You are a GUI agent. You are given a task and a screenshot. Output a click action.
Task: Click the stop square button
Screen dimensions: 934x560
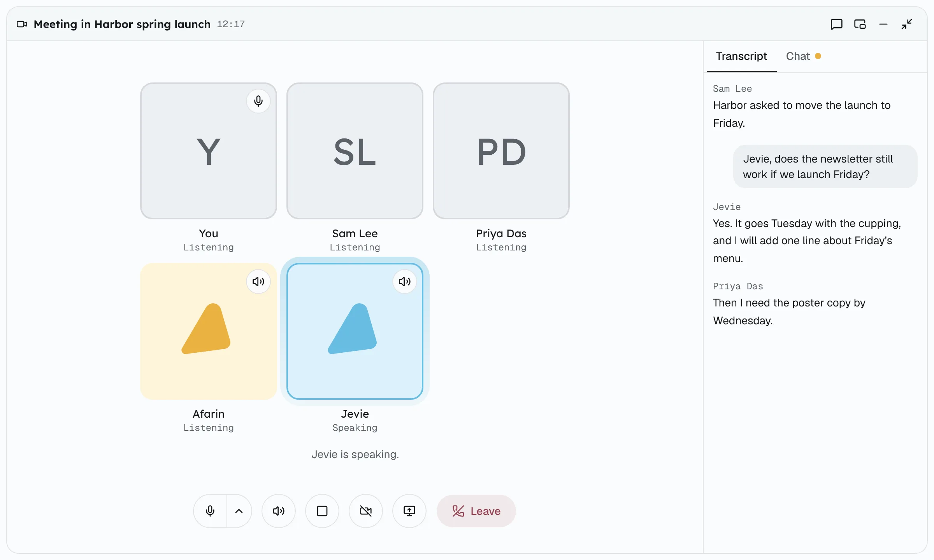click(x=322, y=511)
